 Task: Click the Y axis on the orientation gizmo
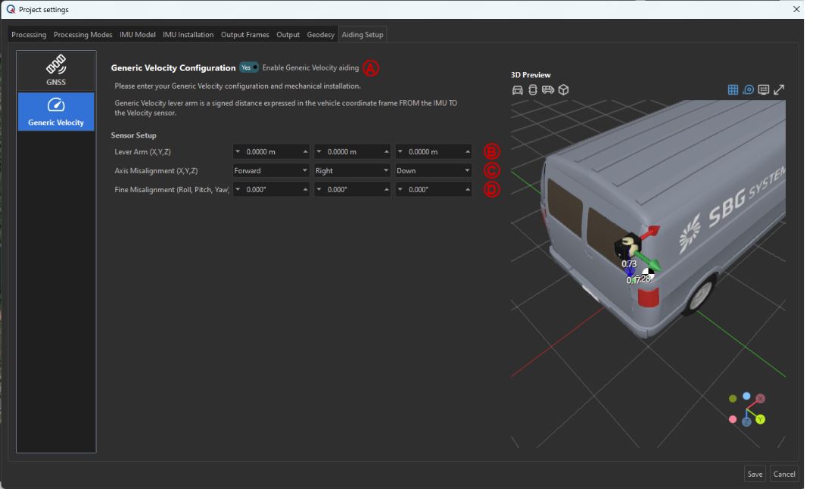coord(760,419)
